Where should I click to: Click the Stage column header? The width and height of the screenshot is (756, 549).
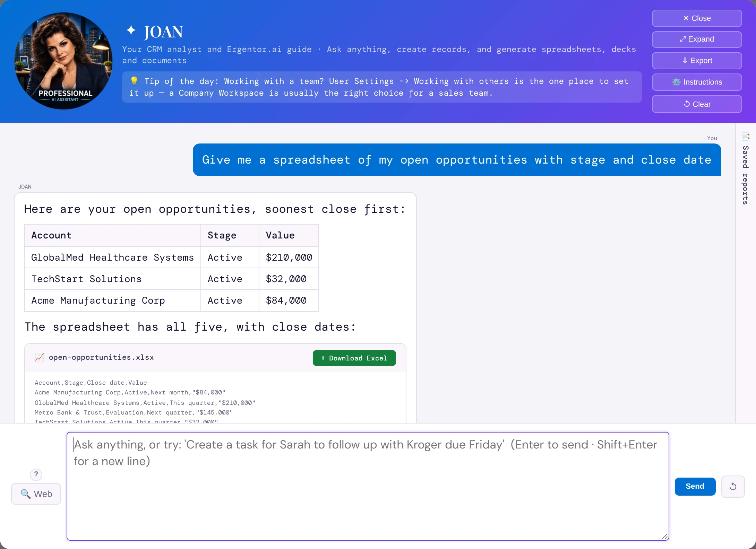pos(230,235)
